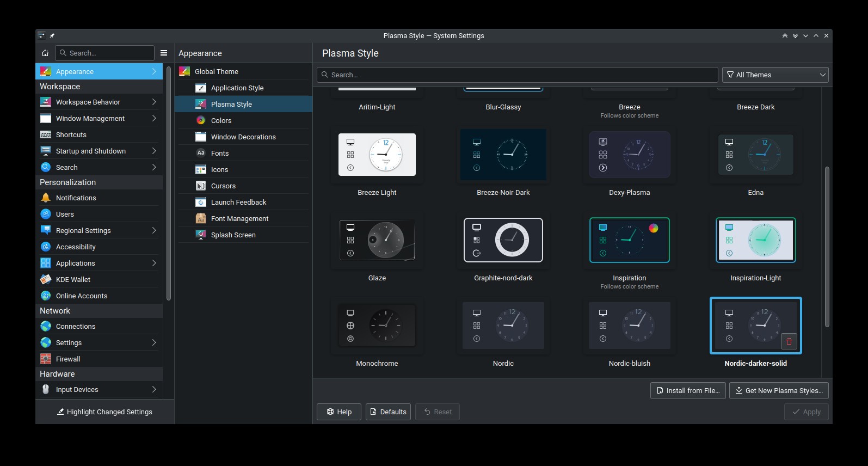Select the Nordic-bluish theme thumbnail

[x=630, y=326]
